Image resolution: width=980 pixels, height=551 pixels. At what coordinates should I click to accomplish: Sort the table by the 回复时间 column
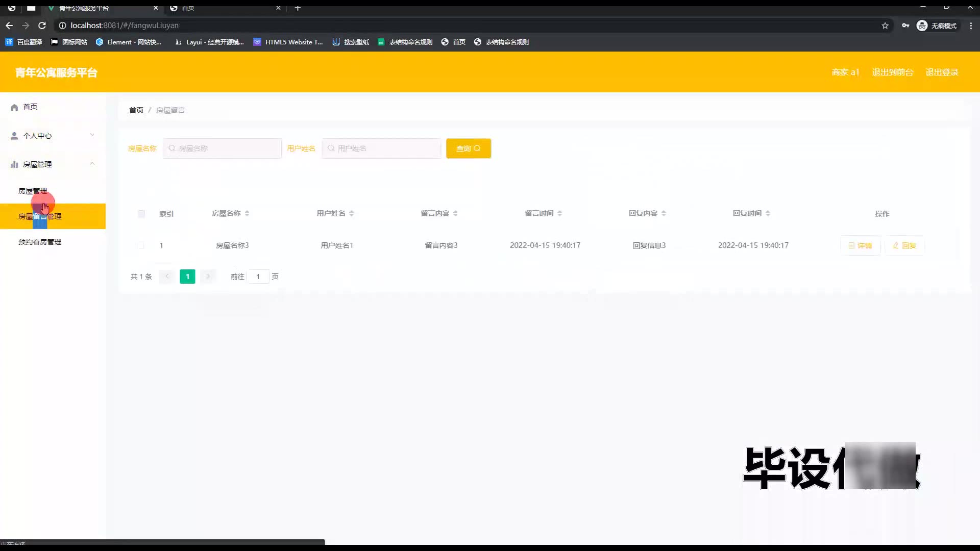coord(768,213)
